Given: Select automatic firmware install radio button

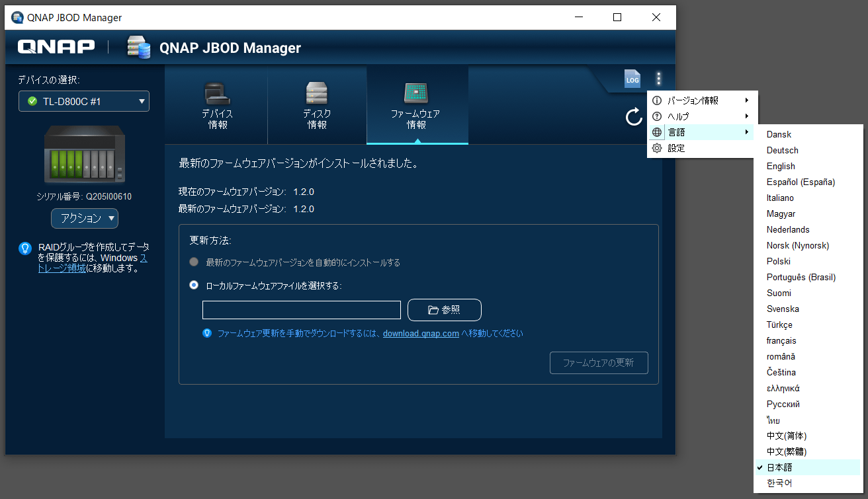Looking at the screenshot, I should (194, 262).
